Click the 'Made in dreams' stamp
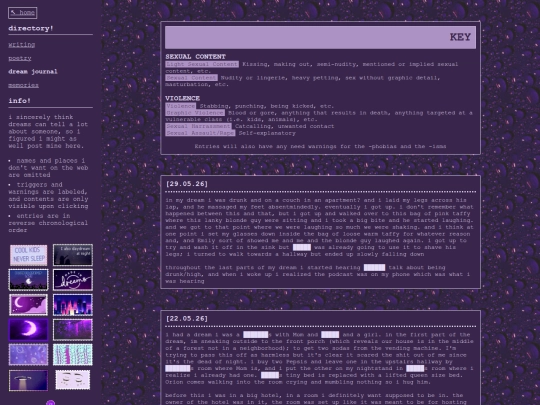 click(x=73, y=280)
